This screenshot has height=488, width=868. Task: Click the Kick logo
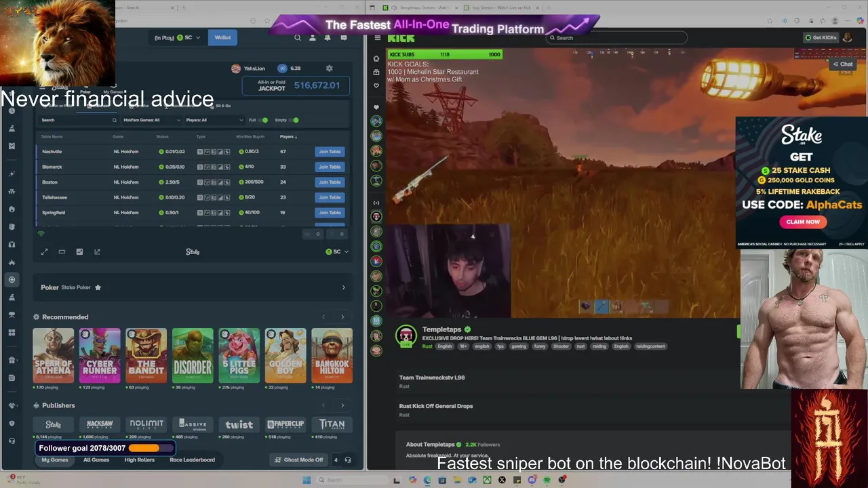(401, 38)
